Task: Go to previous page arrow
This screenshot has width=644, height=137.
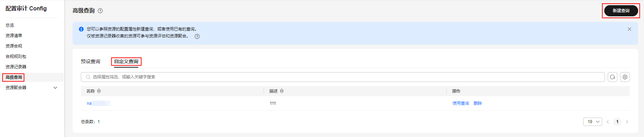Action: [608, 122]
